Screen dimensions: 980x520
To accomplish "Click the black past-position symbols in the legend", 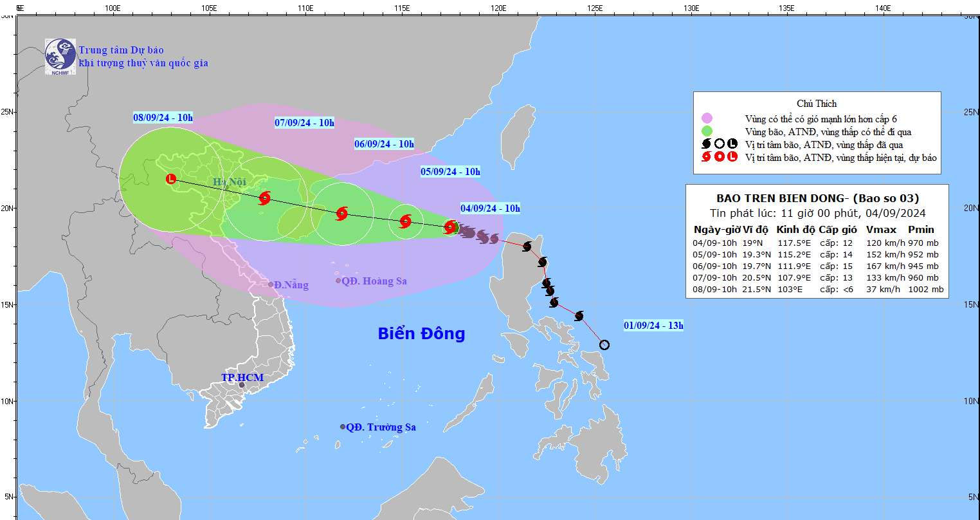I will (x=719, y=144).
